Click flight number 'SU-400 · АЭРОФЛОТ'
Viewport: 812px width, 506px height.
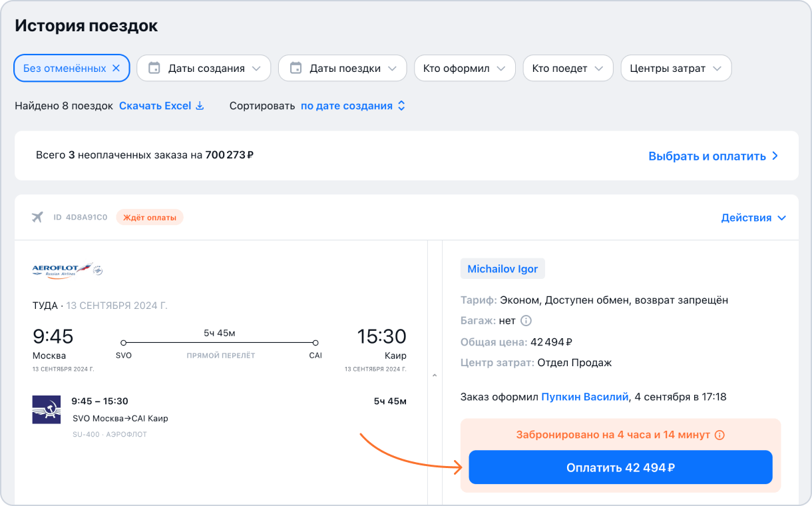pyautogui.click(x=110, y=434)
